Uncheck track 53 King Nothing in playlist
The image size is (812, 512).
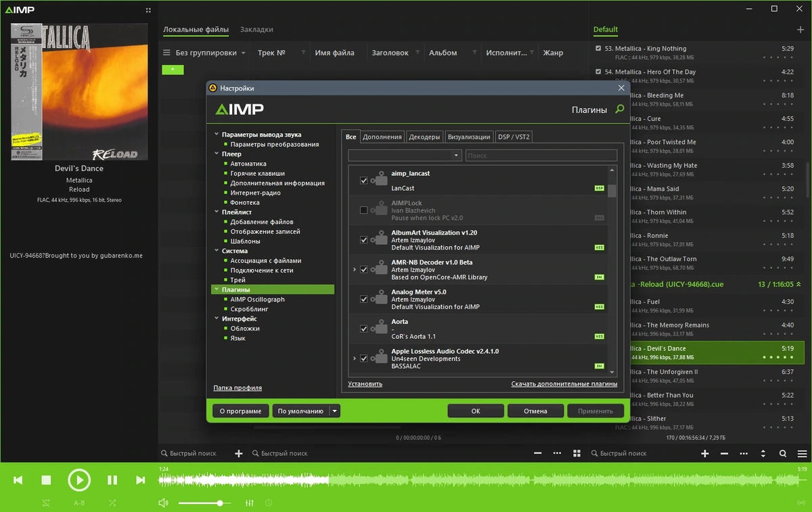(598, 49)
